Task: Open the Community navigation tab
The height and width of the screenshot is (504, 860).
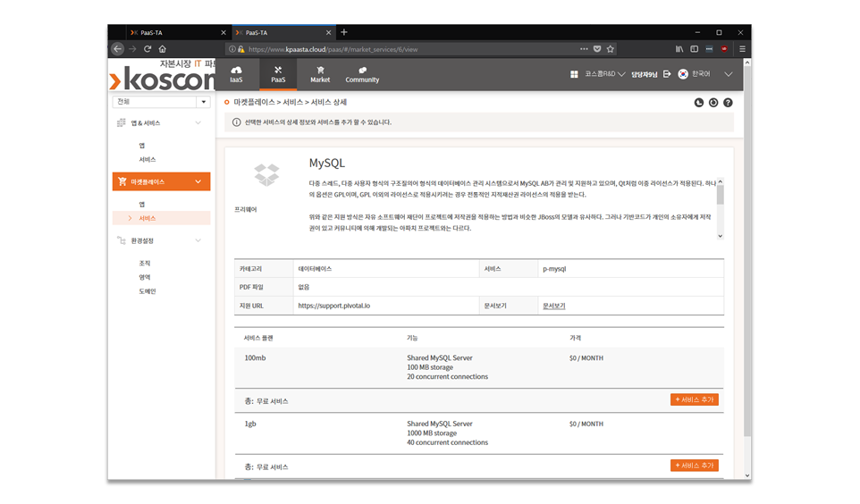Action: (x=362, y=74)
